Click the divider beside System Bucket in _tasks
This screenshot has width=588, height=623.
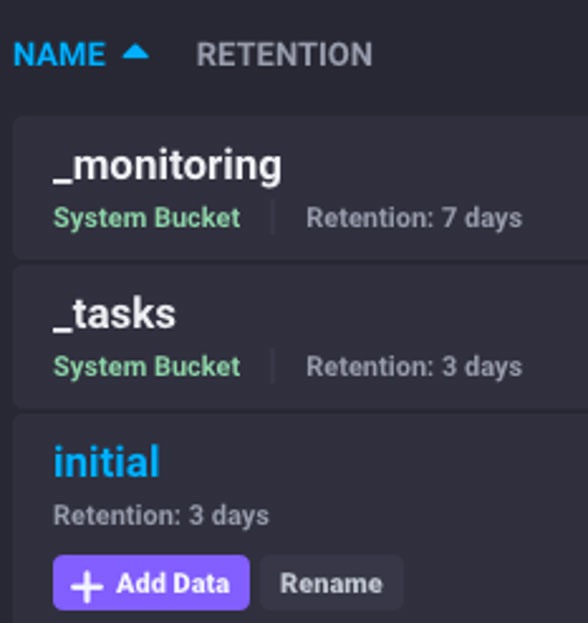273,366
